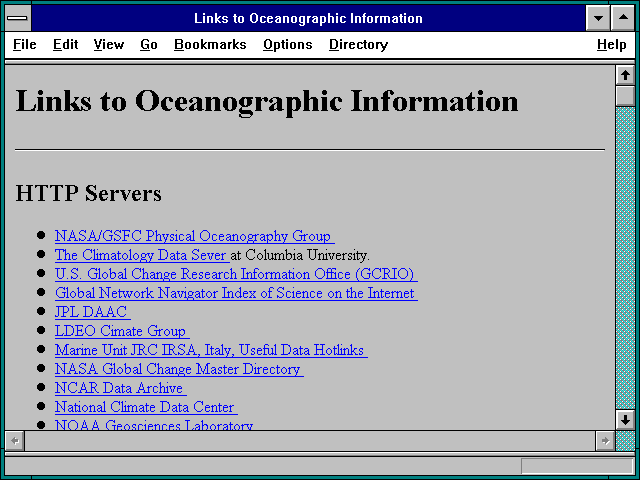Follow The Climatology Data Sever link
Screen dimensions: 640x480
click(x=141, y=255)
